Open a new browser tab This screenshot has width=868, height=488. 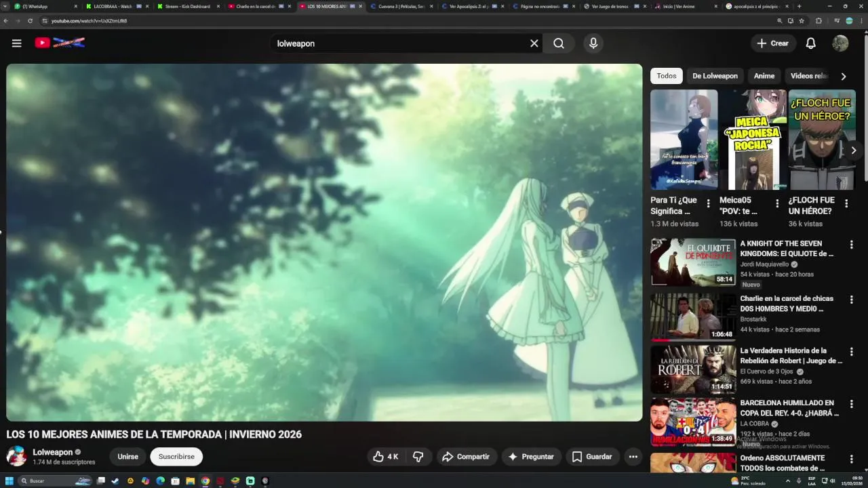pos(799,6)
